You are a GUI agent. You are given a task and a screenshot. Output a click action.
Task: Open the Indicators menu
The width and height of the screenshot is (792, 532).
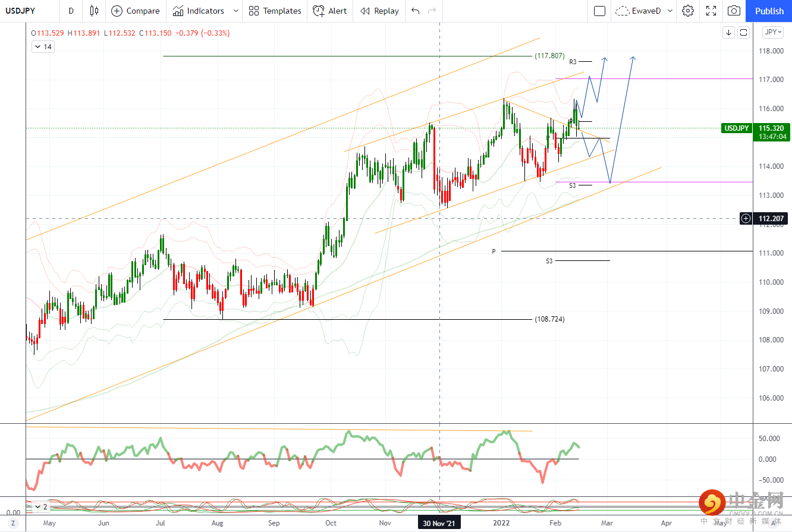(x=199, y=11)
